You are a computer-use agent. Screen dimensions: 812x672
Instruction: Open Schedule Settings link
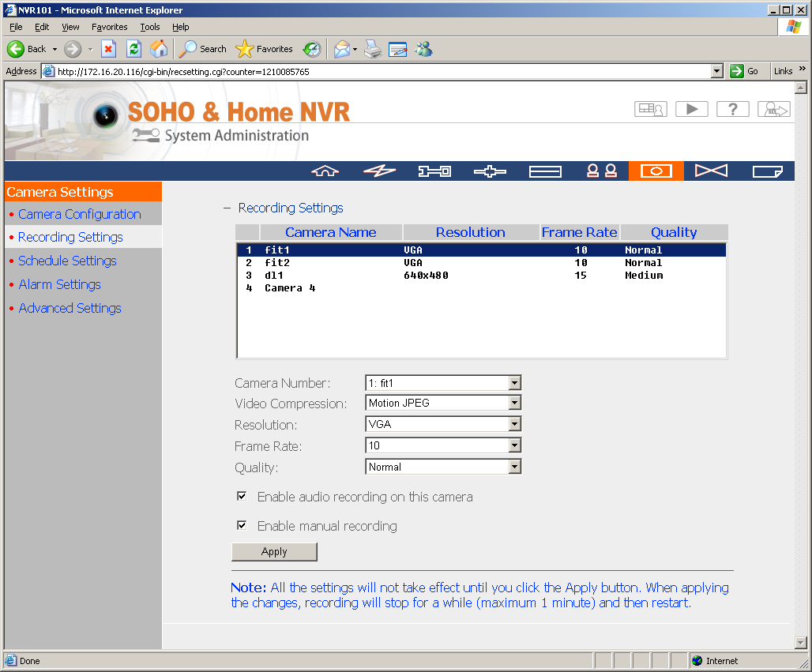(x=67, y=261)
